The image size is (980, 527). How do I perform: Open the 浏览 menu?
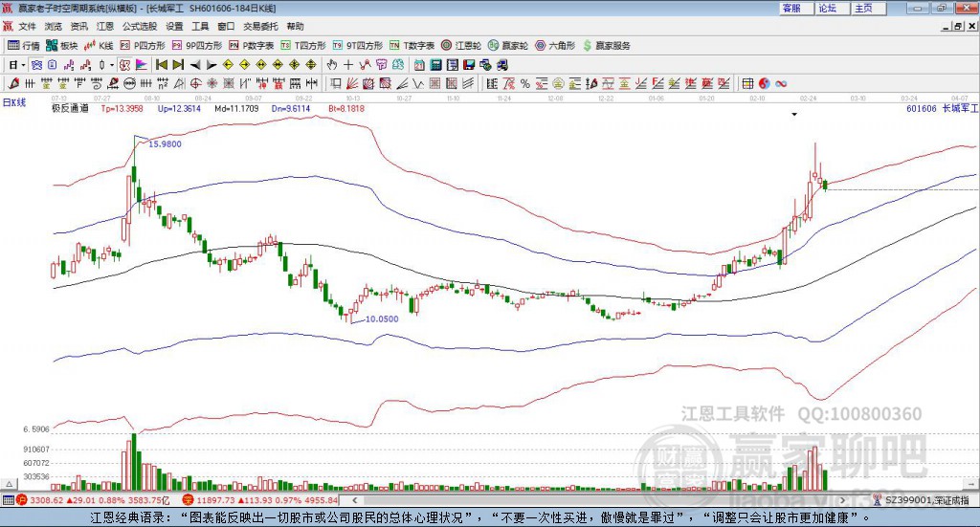click(x=54, y=26)
